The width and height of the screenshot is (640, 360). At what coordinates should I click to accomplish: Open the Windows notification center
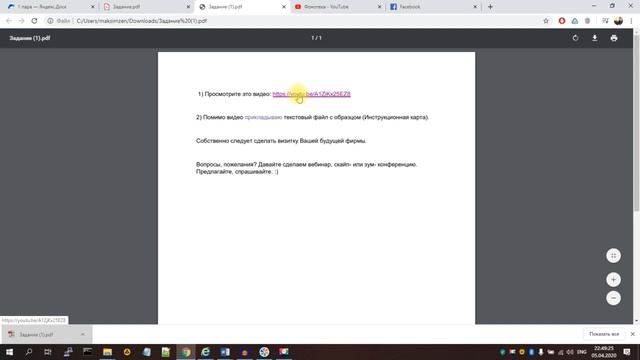coord(627,352)
